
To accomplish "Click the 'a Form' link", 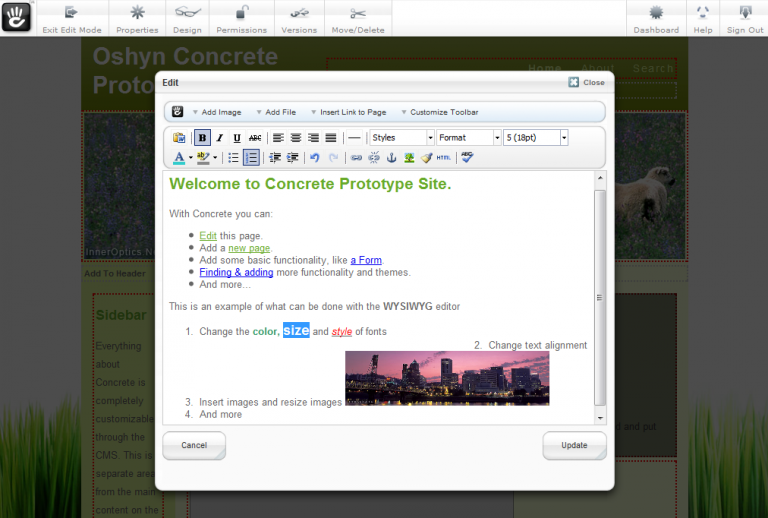I will pos(366,260).
